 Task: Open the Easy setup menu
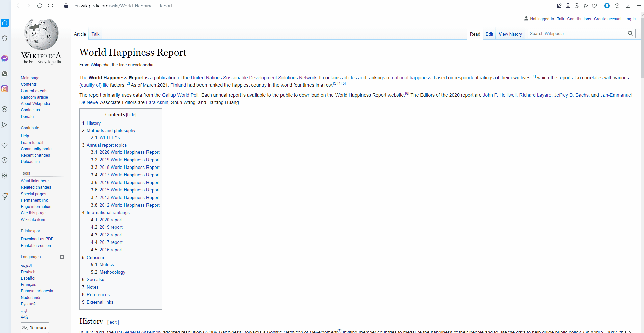pos(639,6)
